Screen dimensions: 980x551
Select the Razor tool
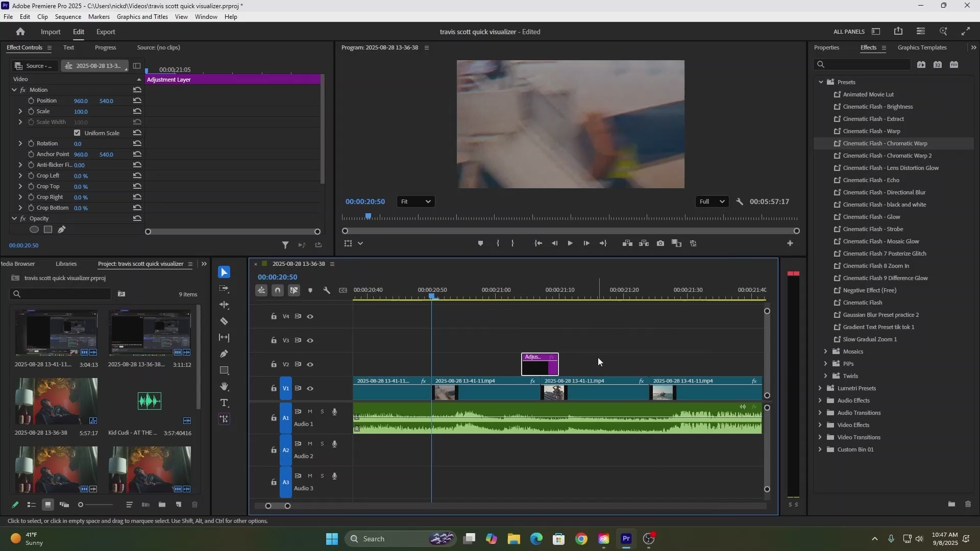tap(224, 321)
